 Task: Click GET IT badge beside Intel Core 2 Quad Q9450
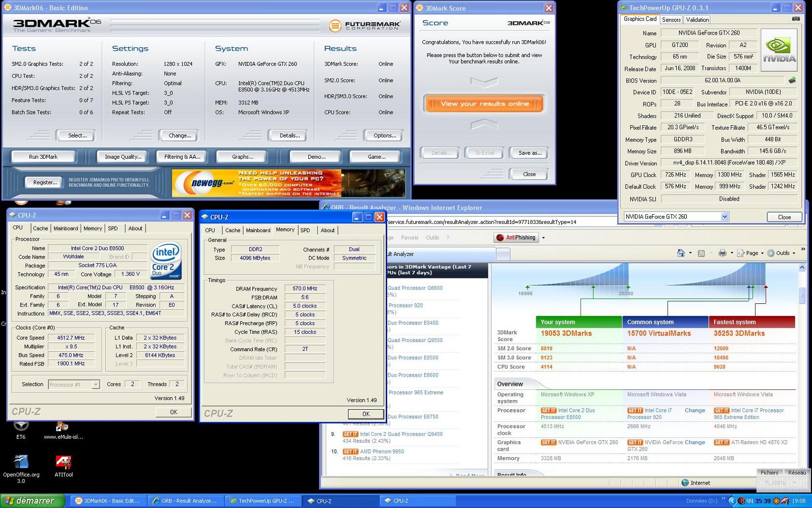tap(350, 434)
